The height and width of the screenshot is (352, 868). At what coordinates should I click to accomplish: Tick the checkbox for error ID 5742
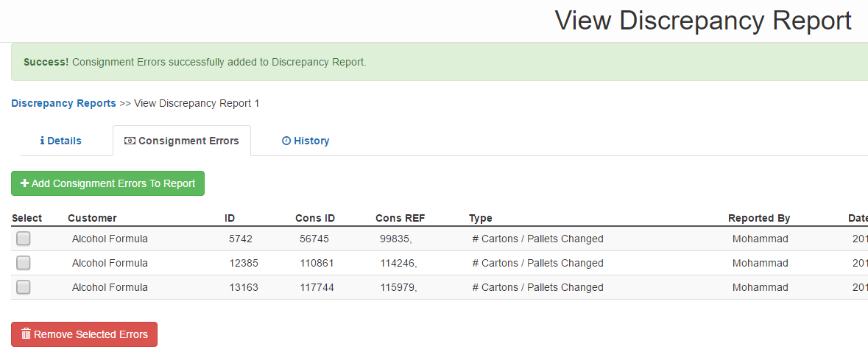(24, 239)
